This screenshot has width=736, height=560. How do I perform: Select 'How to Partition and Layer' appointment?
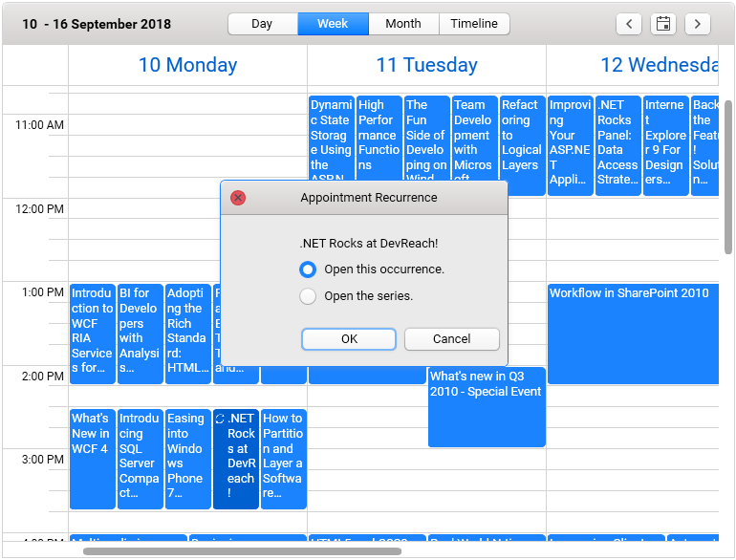[284, 459]
